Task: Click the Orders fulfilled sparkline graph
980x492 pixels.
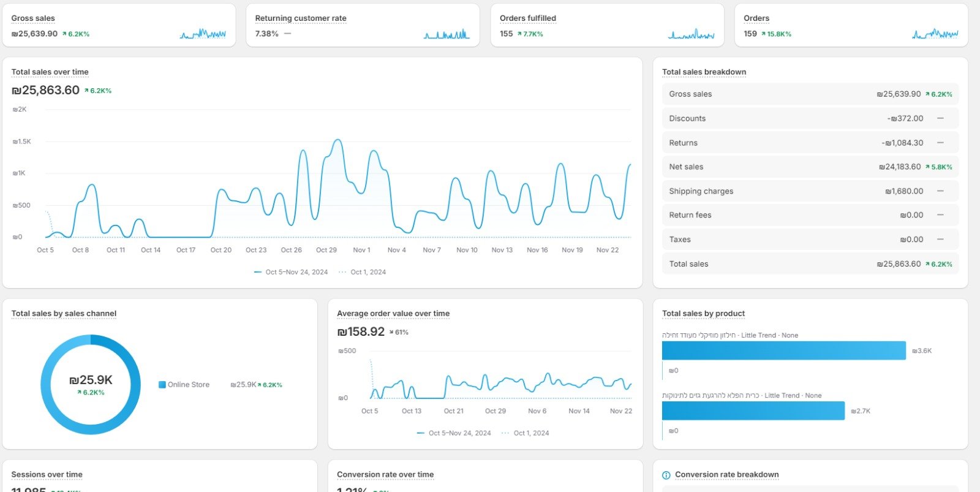Action: [x=691, y=34]
